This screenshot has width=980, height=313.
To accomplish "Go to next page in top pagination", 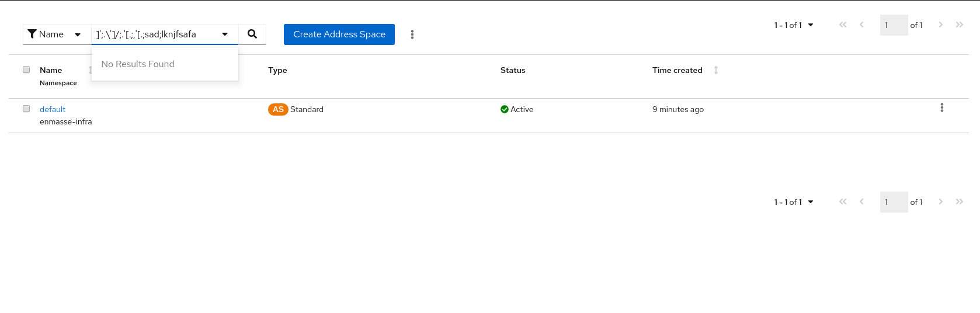I will coord(940,25).
